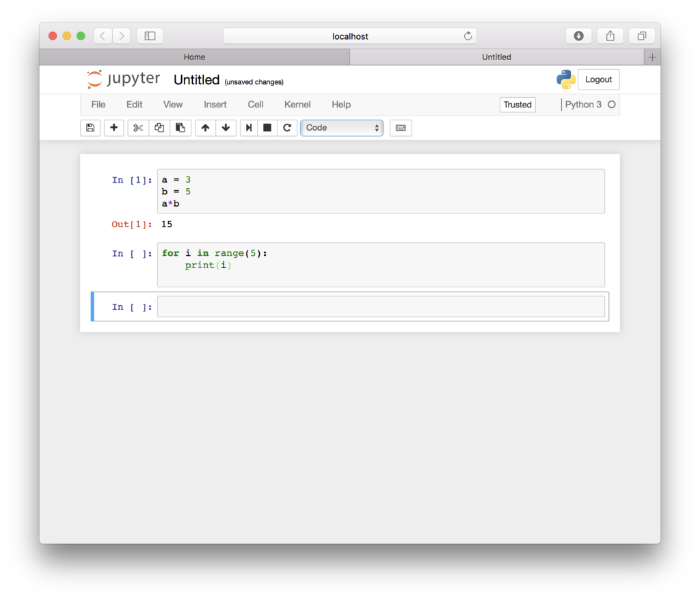700x600 pixels.
Task: Open the Help menu
Action: point(341,105)
